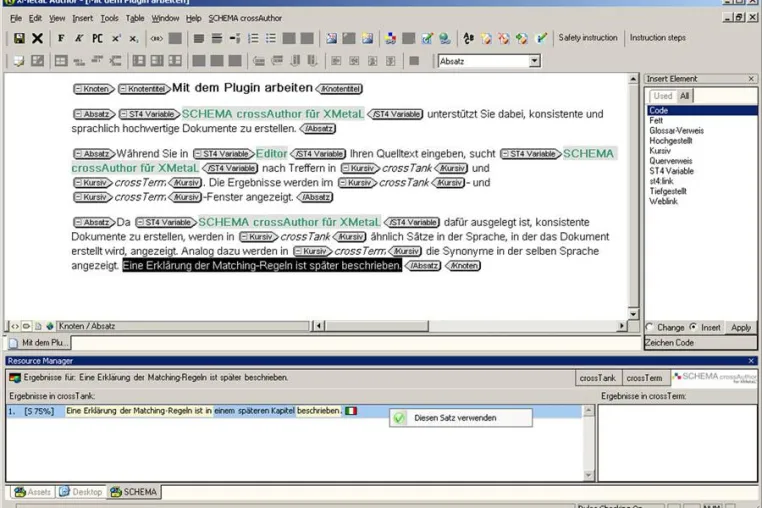Viewport: 762px width, 508px height.
Task: Close the Resource Manager panel
Action: 751,361
